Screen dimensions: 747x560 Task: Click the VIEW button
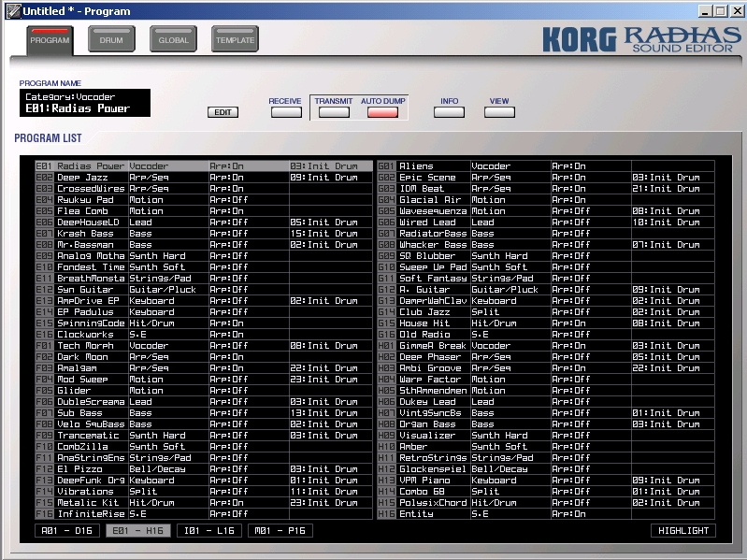pyautogui.click(x=499, y=112)
